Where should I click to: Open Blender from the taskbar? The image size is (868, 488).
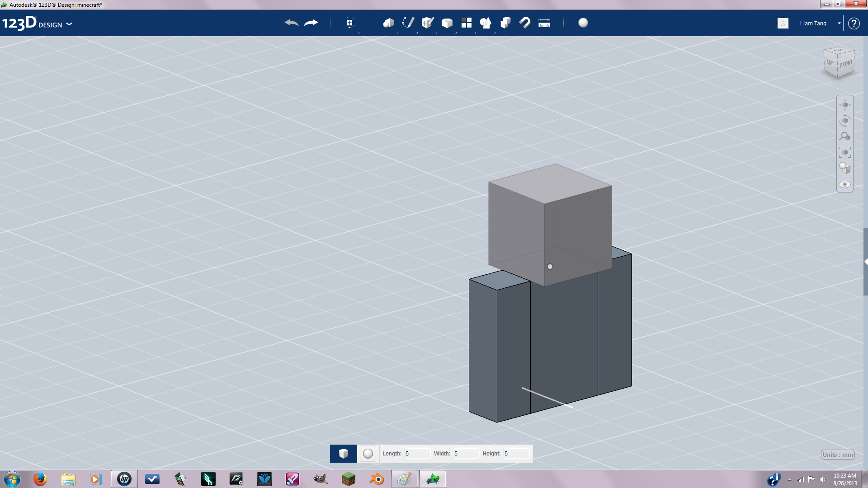pos(377,479)
